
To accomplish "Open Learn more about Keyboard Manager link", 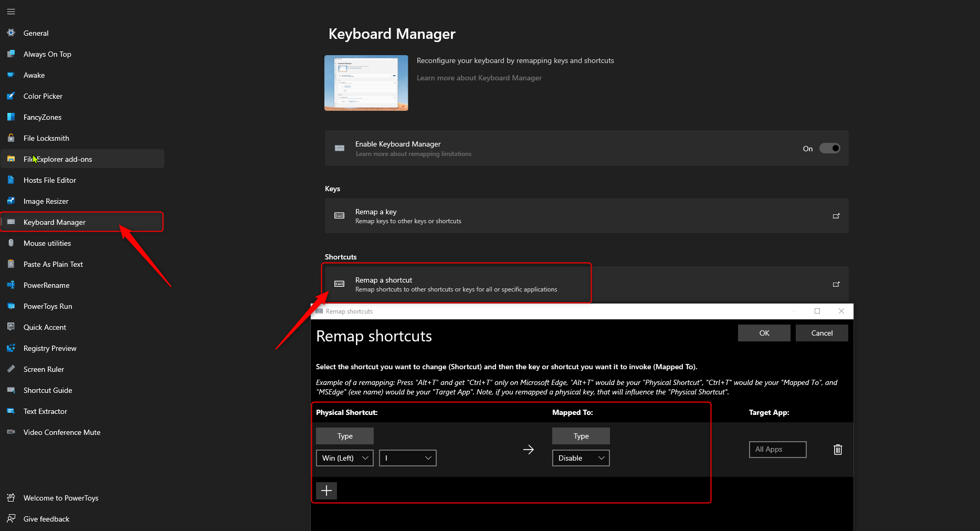I will 479,78.
